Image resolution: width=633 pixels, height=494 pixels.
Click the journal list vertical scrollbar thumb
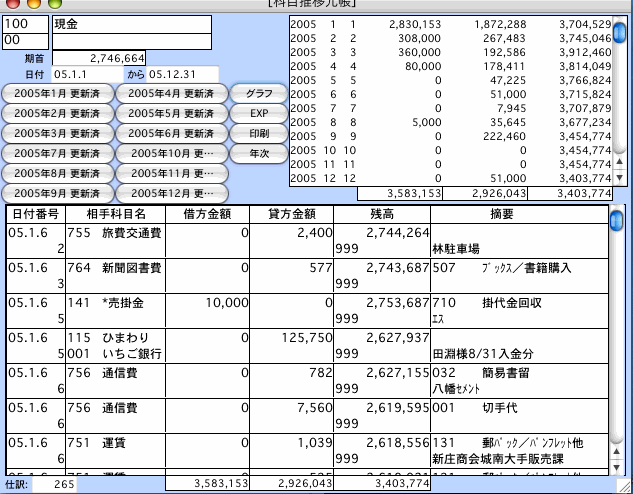coord(617,219)
